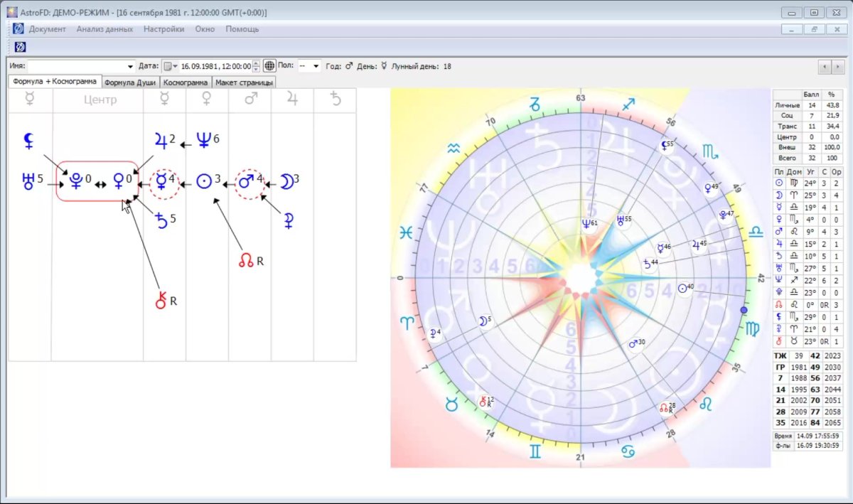Select the Jupiter glyph in formula diagram
853x504 pixels.
tap(161, 141)
